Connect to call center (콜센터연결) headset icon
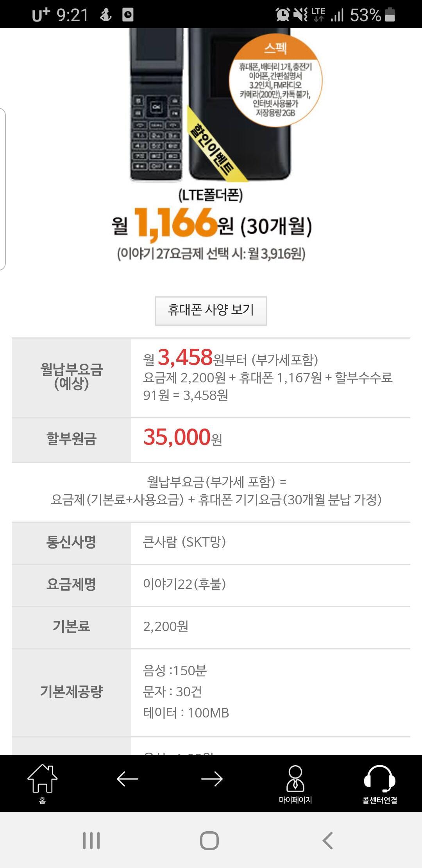This screenshot has width=422, height=868. click(379, 783)
